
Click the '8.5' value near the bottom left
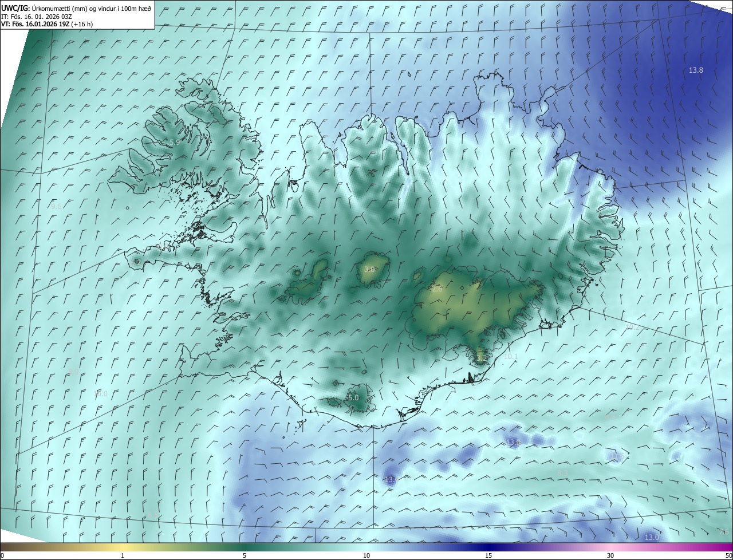pyautogui.click(x=152, y=516)
